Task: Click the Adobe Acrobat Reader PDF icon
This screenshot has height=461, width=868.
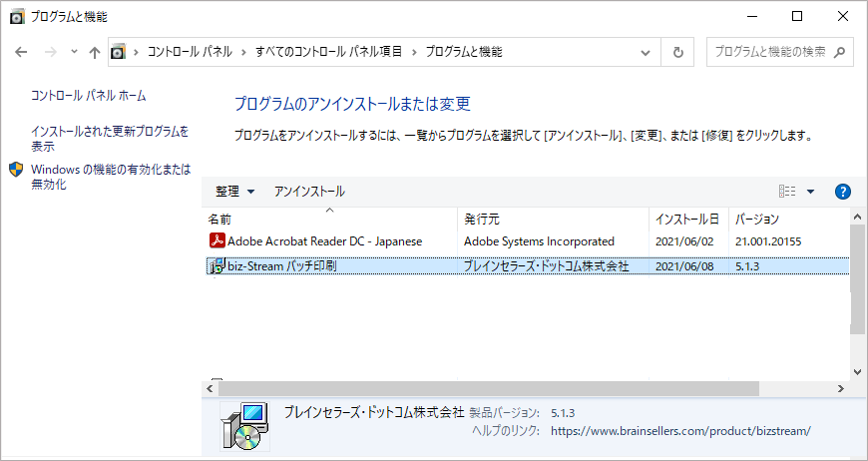Action: point(217,240)
